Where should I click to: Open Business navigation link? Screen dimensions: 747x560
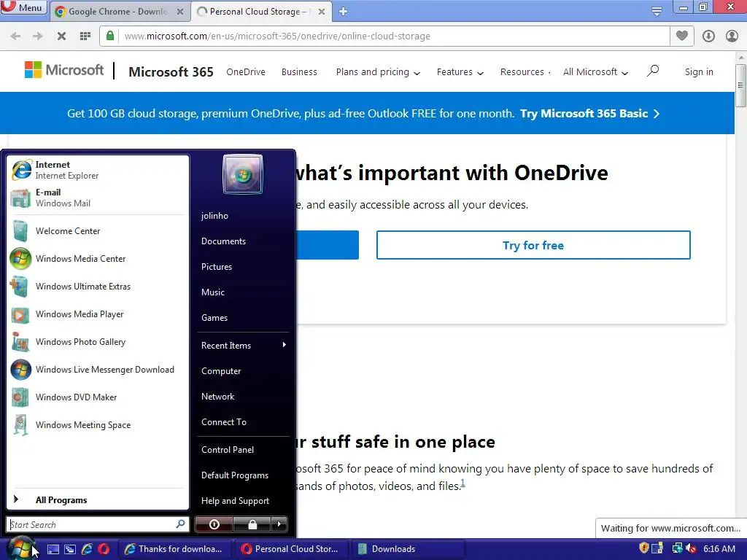299,72
